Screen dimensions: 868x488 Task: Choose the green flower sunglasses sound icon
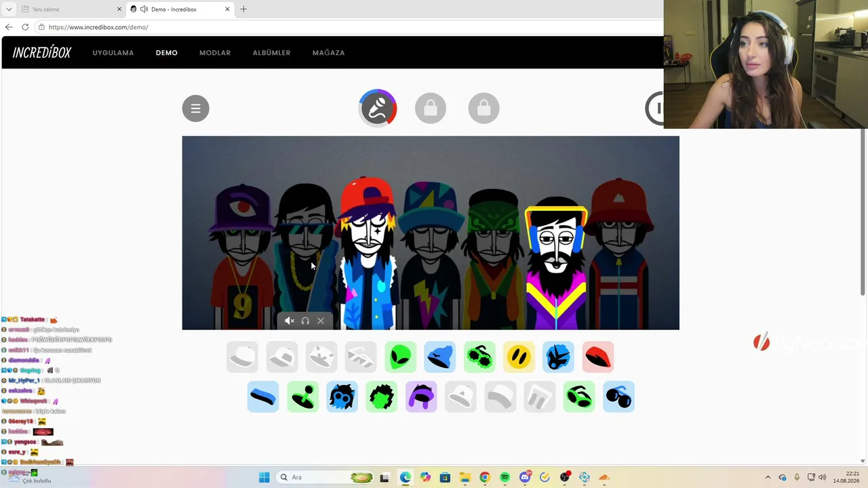pos(479,357)
